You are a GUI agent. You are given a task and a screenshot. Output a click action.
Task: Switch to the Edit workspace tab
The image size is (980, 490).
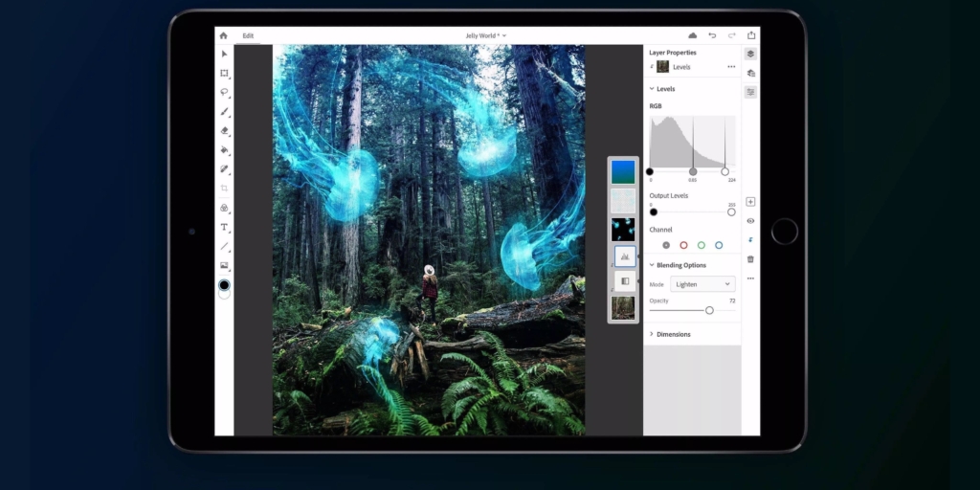[248, 35]
